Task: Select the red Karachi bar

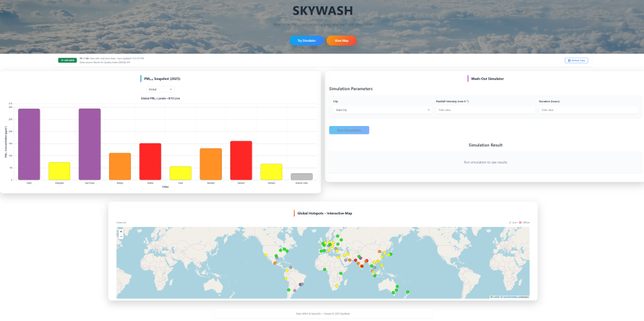Action: (241, 160)
